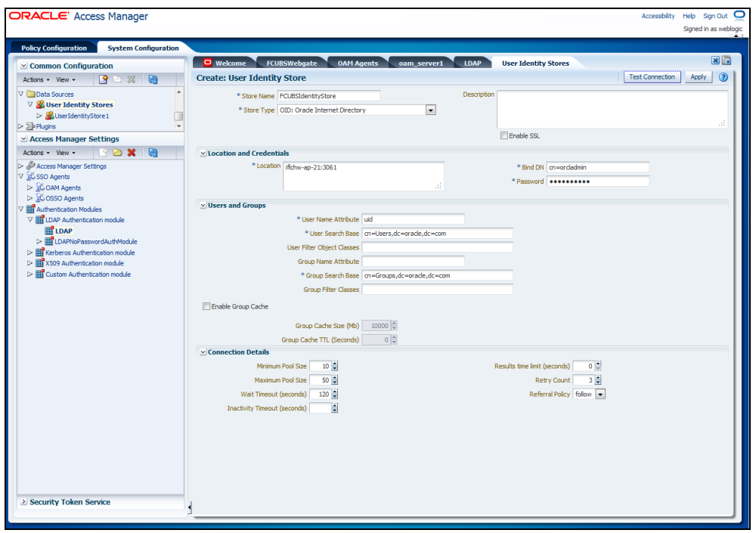Click Oracle logo icon at top right

[x=739, y=16]
